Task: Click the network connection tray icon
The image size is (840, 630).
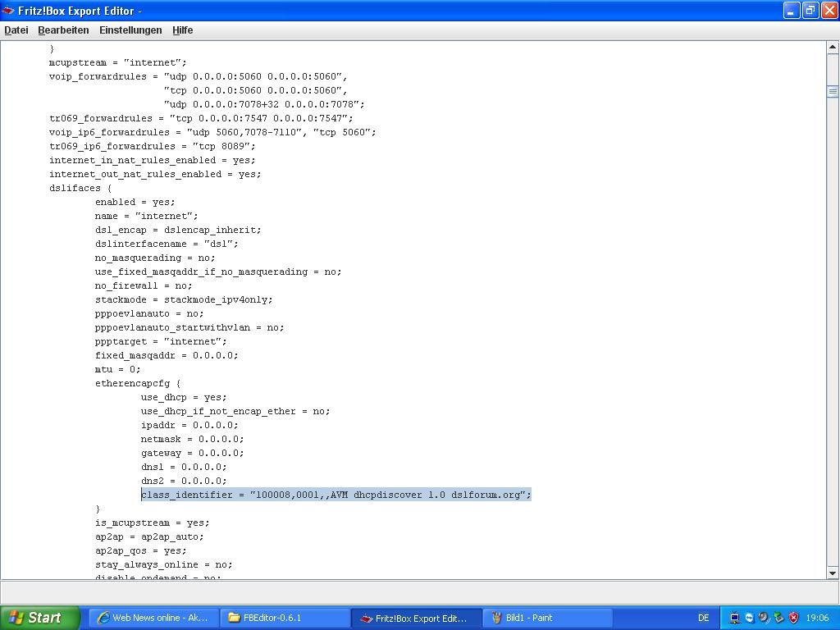Action: pos(734,618)
